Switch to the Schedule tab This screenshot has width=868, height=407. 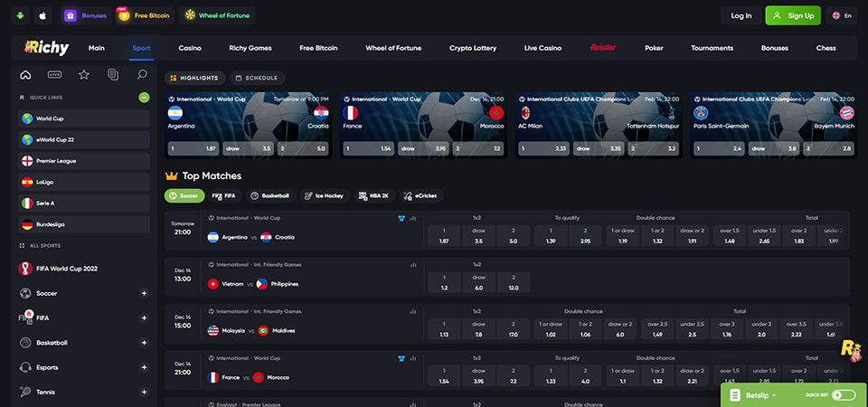(257, 78)
